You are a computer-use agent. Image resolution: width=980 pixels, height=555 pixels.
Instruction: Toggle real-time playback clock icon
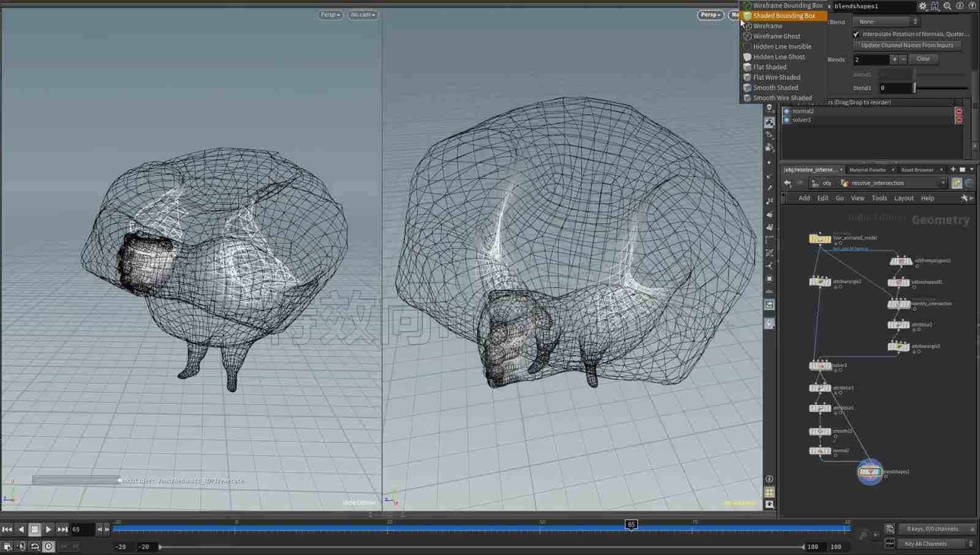[x=48, y=546]
